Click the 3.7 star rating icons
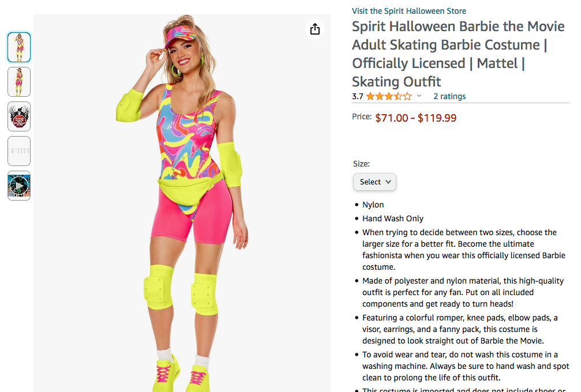The width and height of the screenshot is (581, 392). click(389, 97)
